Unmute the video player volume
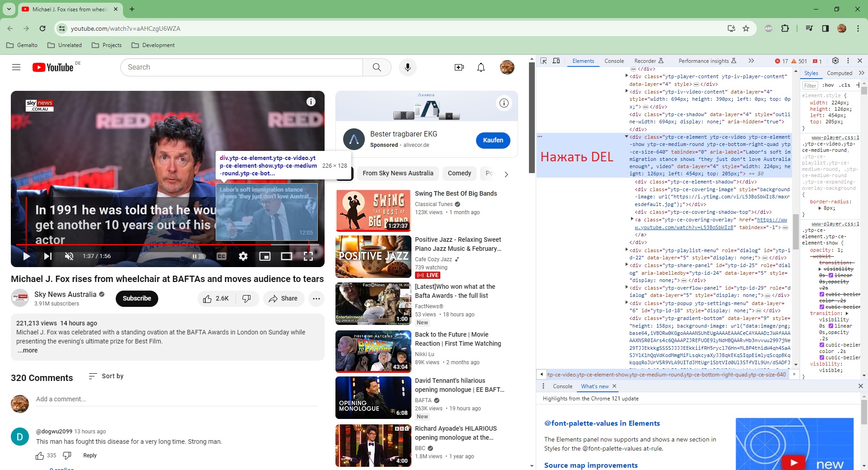Screen dimensions: 868x470 click(69, 256)
